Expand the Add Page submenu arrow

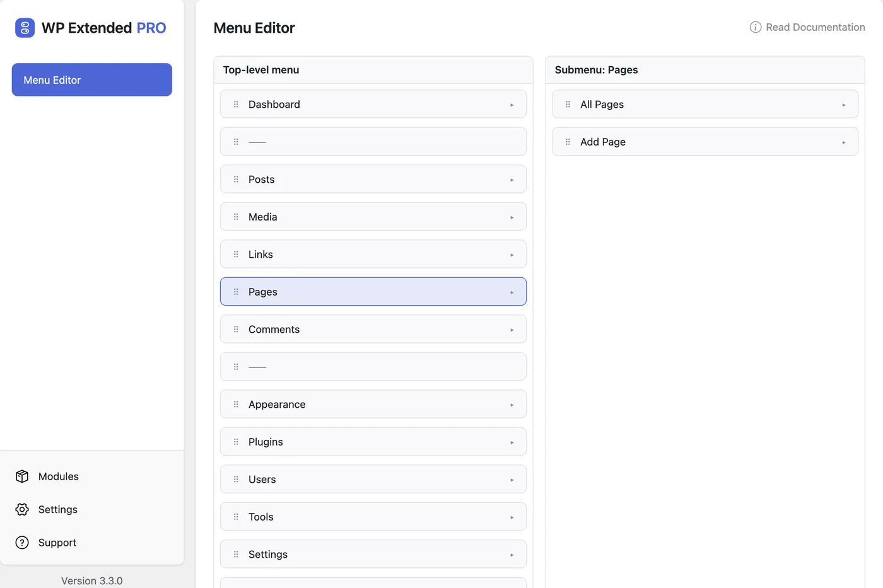(844, 142)
